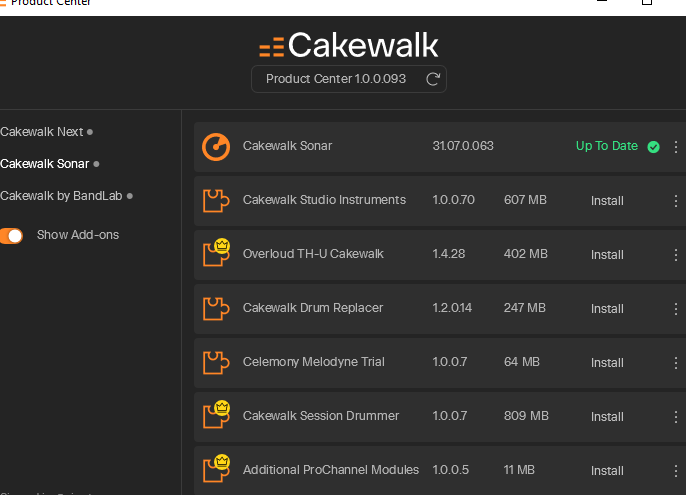Click the 402 MB size value
Viewport: 686px width, 495px height.
point(525,254)
